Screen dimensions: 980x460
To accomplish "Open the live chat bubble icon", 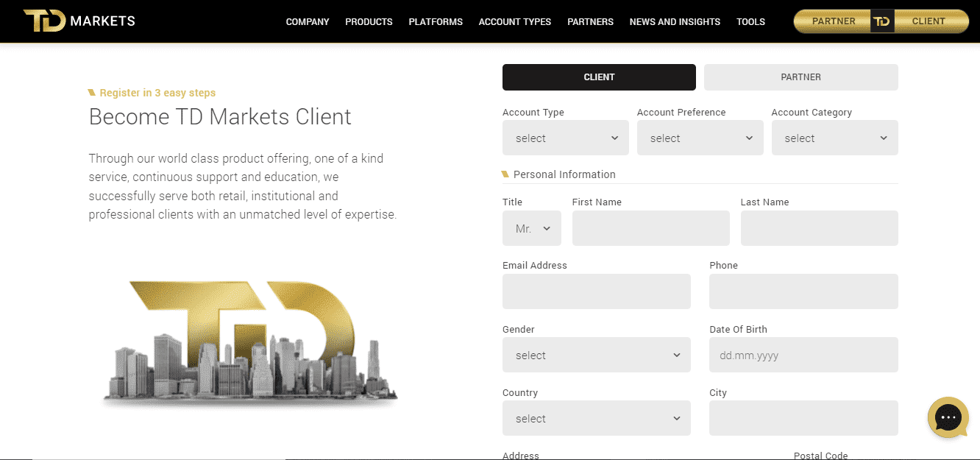I will click(948, 417).
